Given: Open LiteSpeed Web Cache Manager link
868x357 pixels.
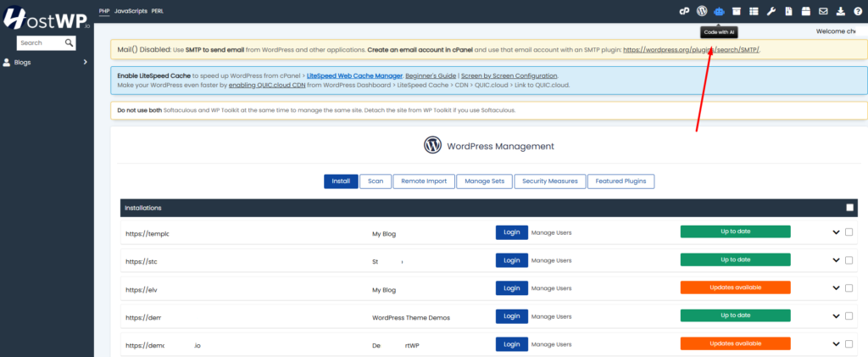Looking at the screenshot, I should point(354,75).
